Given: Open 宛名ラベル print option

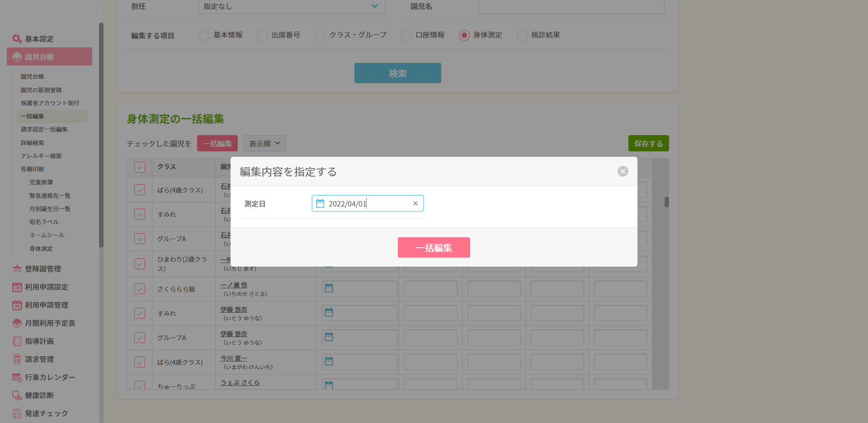Looking at the screenshot, I should 44,222.
